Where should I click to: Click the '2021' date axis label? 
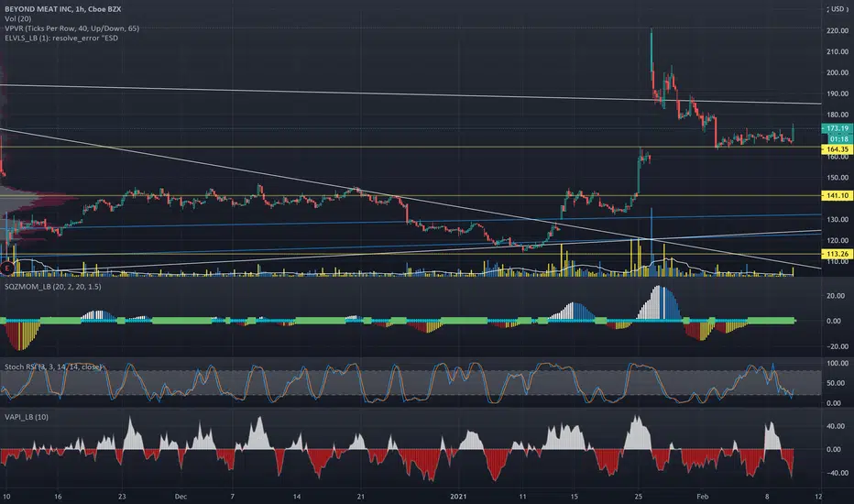pyautogui.click(x=458, y=497)
